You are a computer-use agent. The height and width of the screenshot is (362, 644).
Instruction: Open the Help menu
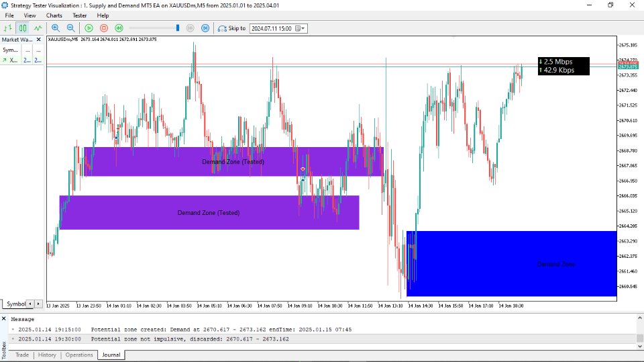coord(103,15)
